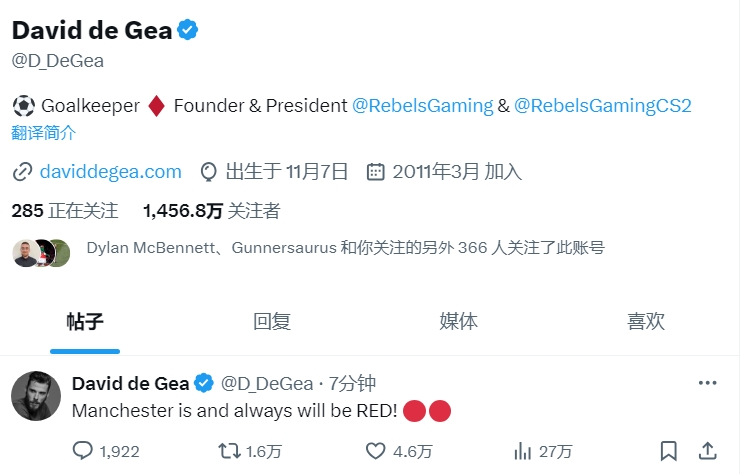Like the tweet with heart icon
This screenshot has width=745, height=474.
[x=375, y=451]
